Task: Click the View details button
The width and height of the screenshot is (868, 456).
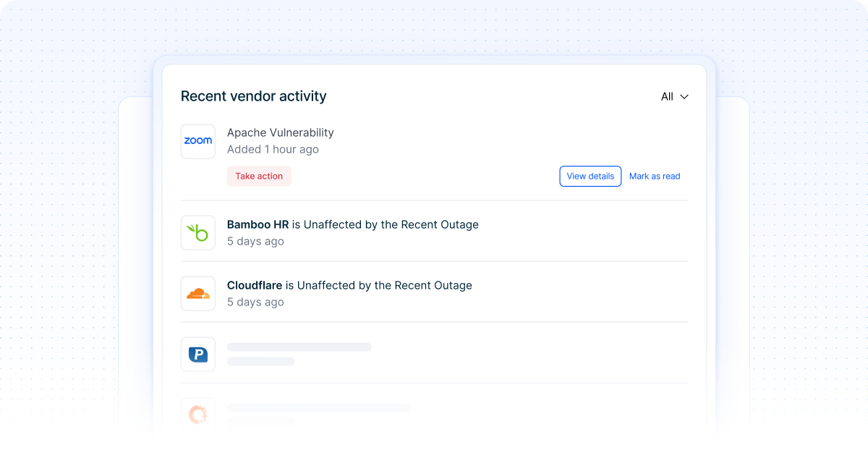Action: pos(590,176)
